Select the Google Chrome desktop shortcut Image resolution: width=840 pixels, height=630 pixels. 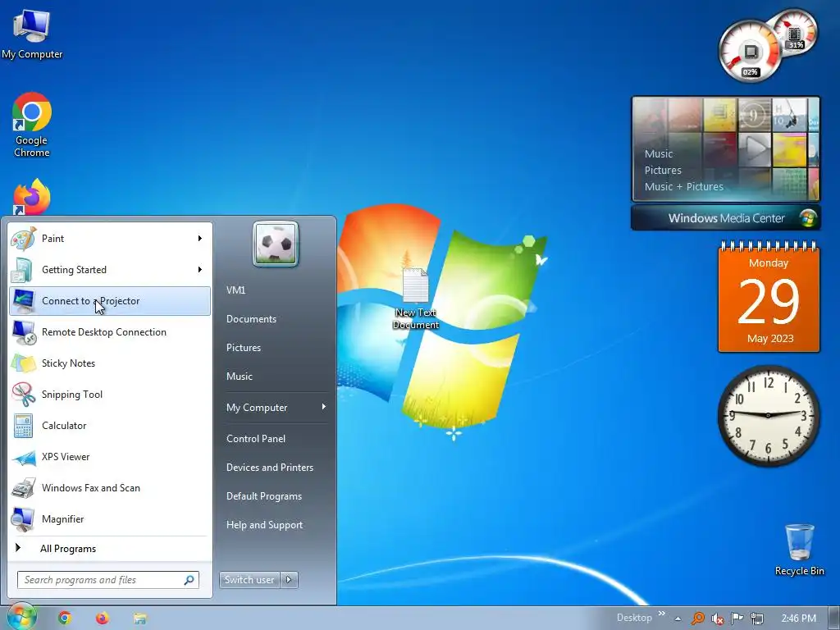click(x=32, y=125)
